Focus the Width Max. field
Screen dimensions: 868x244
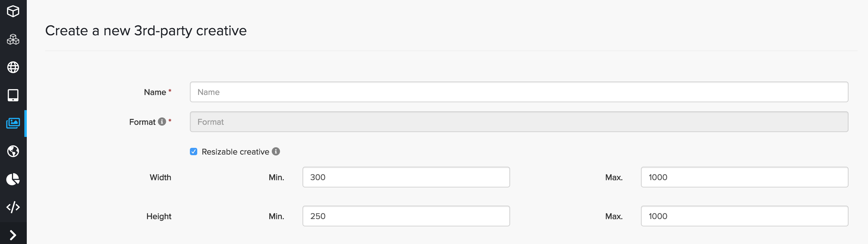coord(744,177)
